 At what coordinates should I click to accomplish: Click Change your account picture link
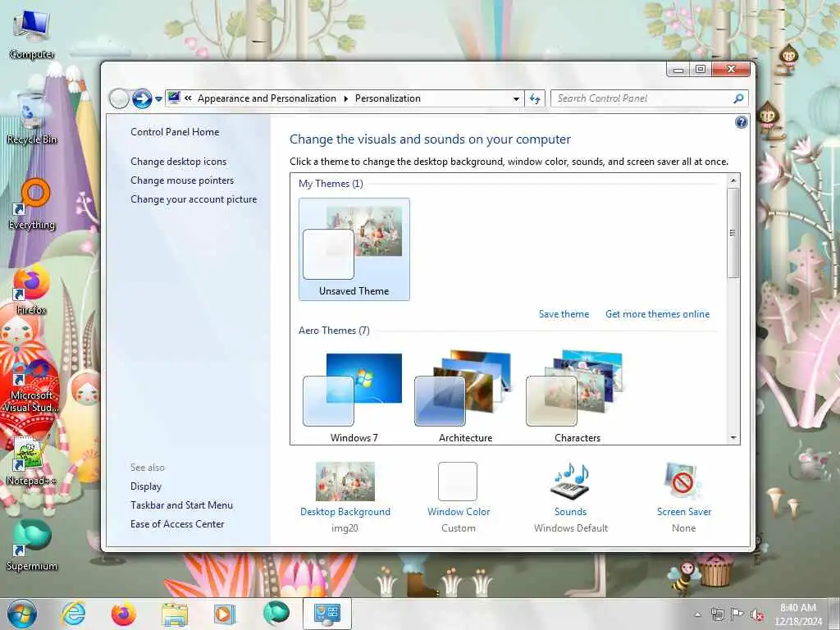point(194,199)
